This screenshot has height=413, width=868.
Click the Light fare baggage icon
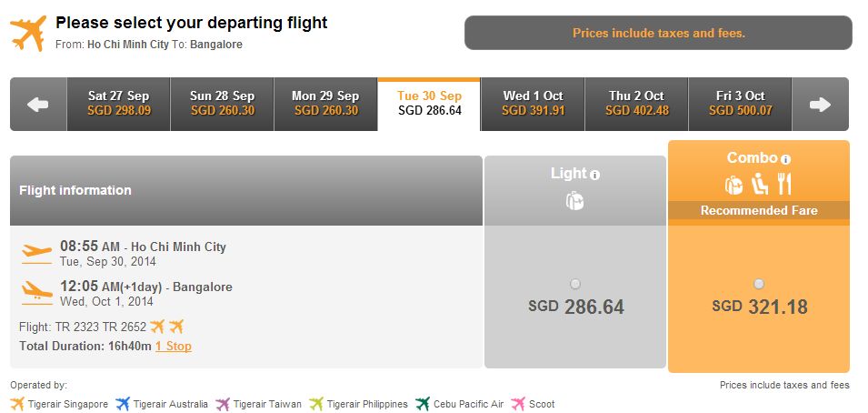point(575,201)
